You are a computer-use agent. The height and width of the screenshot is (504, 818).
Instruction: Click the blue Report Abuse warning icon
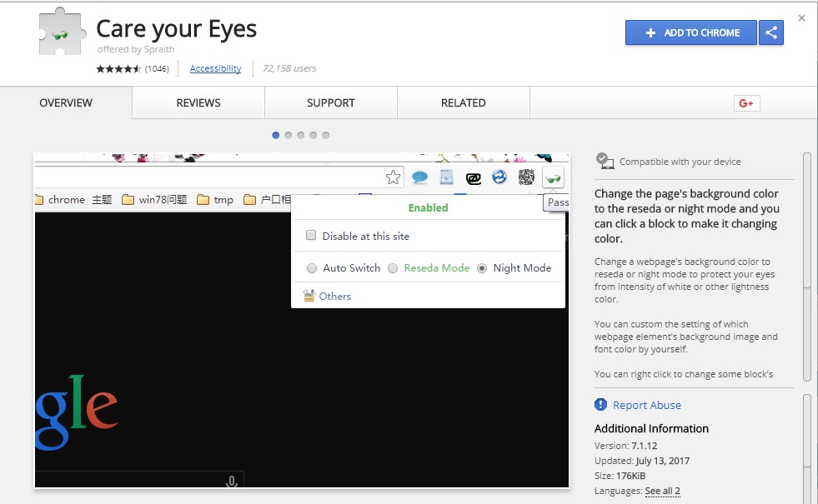click(x=600, y=405)
